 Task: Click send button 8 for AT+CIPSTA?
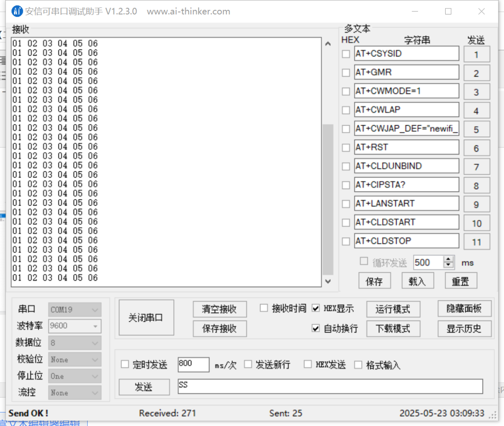(x=476, y=185)
